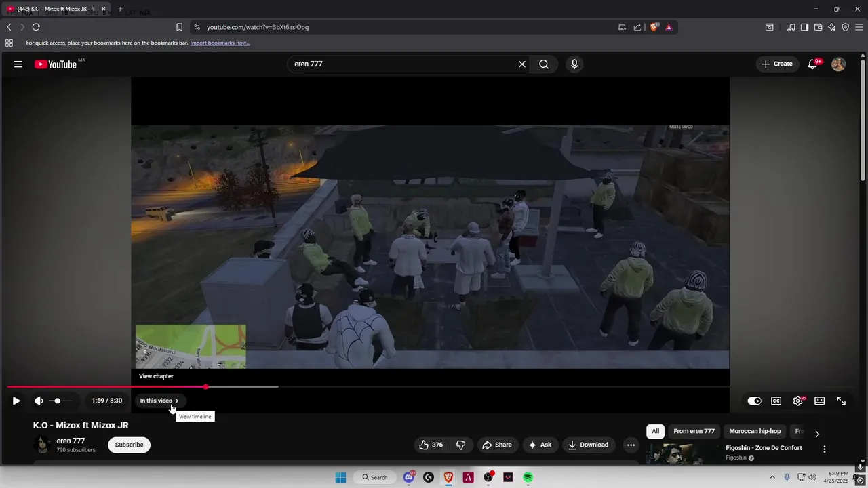This screenshot has height=488, width=868.
Task: Share this page from address bar
Action: point(637,27)
